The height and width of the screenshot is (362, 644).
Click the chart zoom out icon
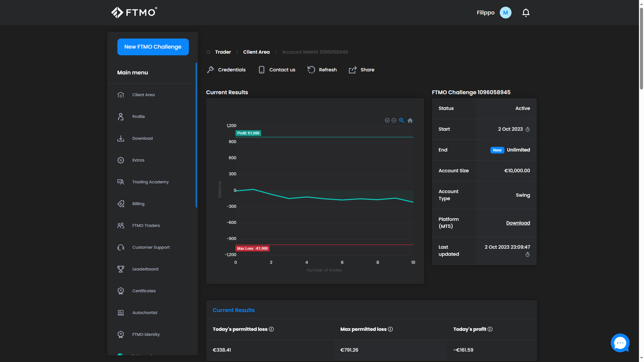(394, 120)
